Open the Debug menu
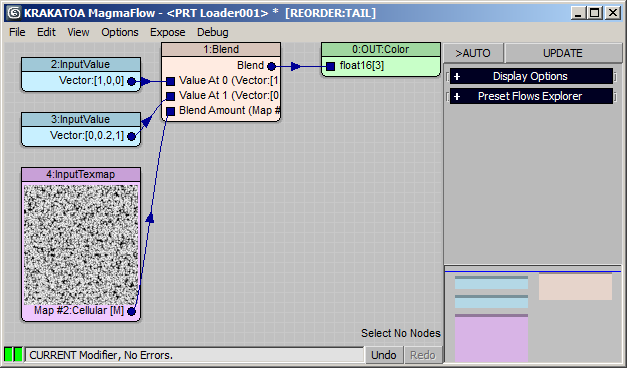Screen dimensions: 627x368 (212, 32)
